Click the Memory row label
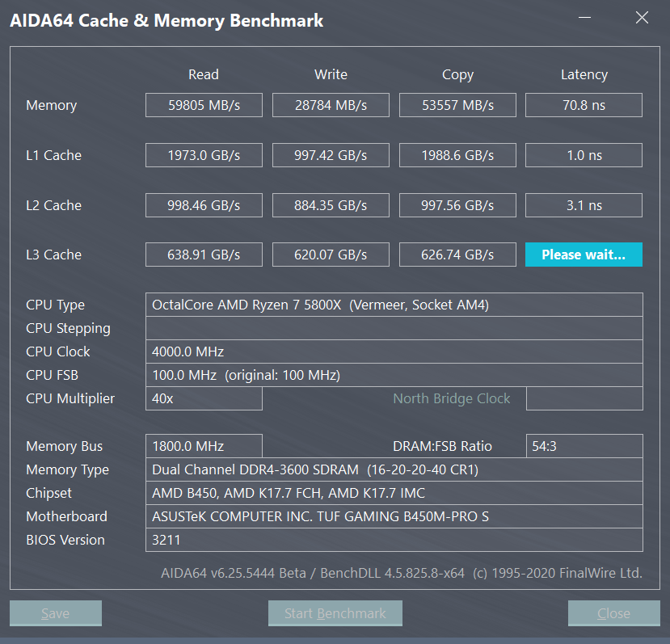 51,106
